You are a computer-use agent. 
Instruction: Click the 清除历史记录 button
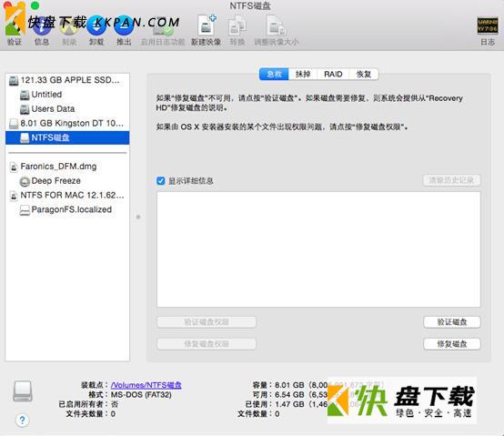pyautogui.click(x=451, y=180)
